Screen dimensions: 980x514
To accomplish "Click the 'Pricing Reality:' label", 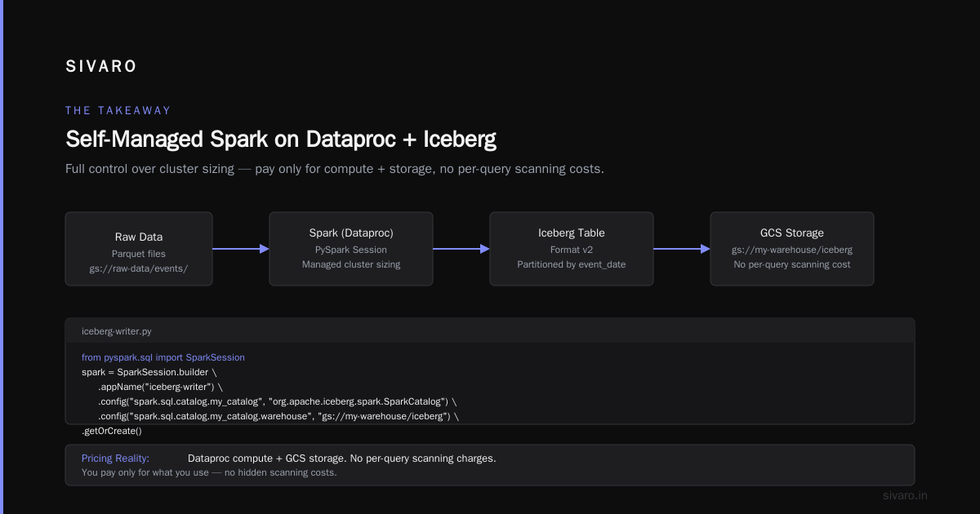I will click(115, 459).
